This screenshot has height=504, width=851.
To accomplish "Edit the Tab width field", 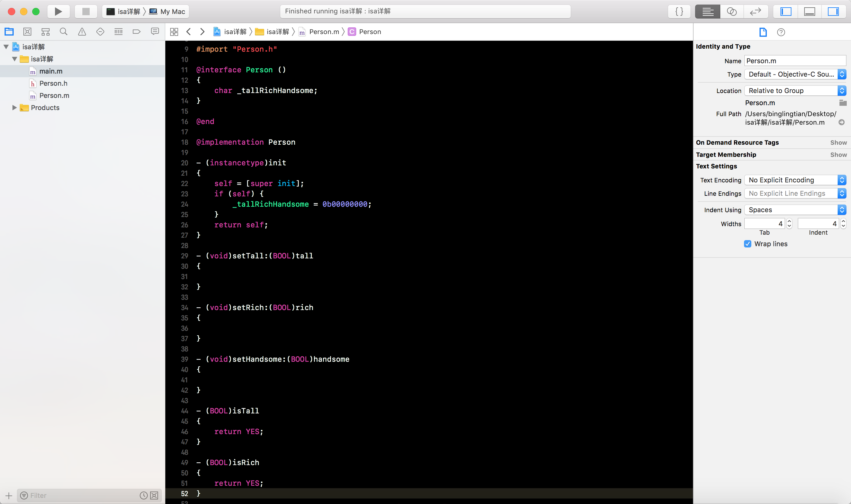I will [764, 224].
